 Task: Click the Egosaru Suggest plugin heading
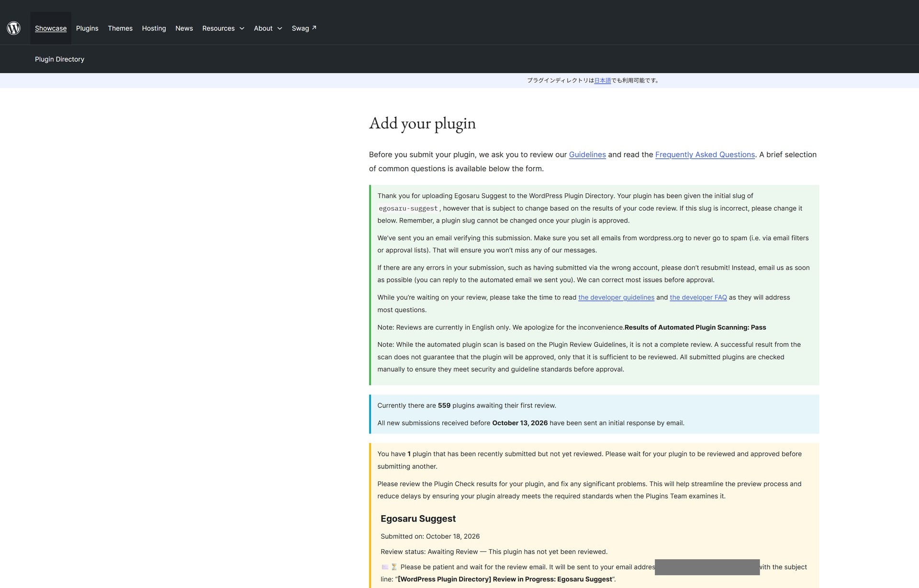(418, 519)
